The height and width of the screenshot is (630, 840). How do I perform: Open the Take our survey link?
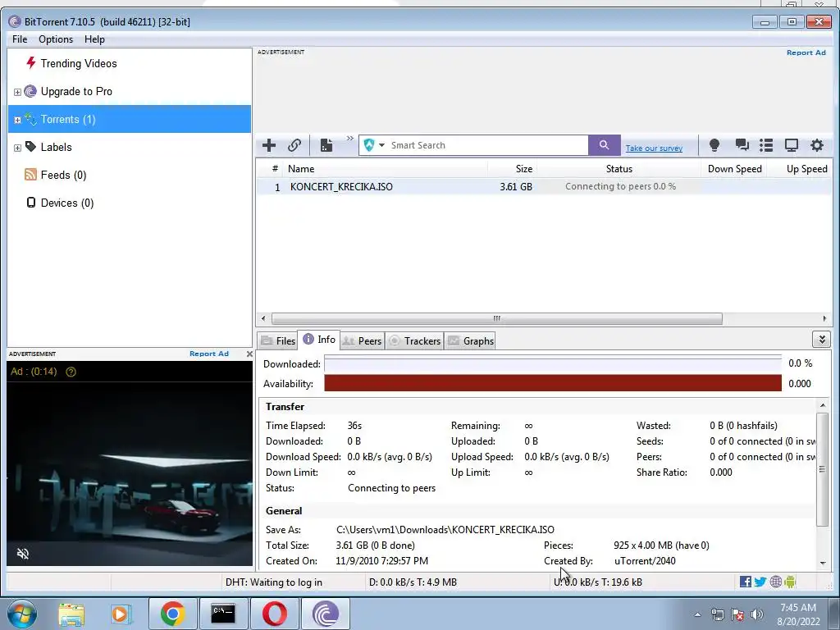(x=654, y=148)
